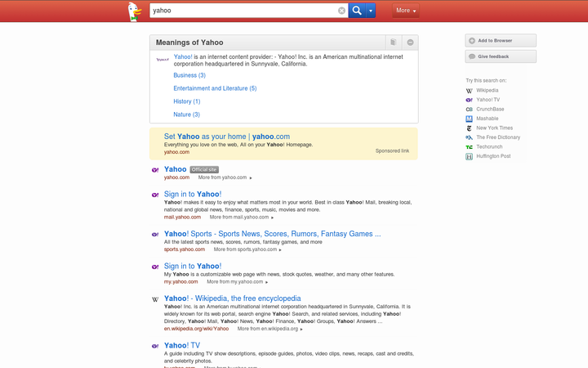Viewport: 588px width, 368px height.
Task: Click the page icon in Meanings header
Action: click(x=394, y=42)
